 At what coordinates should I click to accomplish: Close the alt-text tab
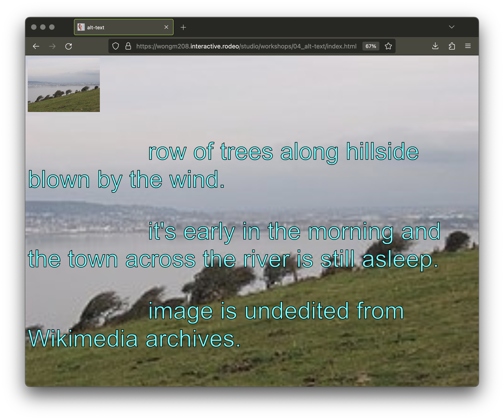pyautogui.click(x=166, y=27)
